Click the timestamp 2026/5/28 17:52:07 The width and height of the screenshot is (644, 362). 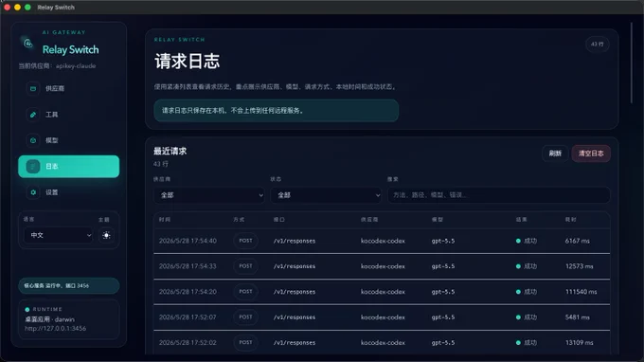[x=188, y=317]
